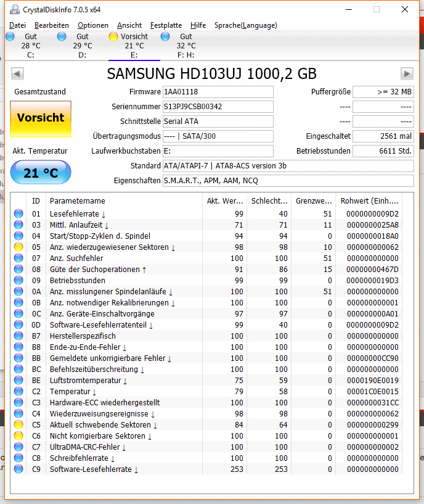
Task: Click yellow warning icon for Nicht korrigierbare Sektoren
Action: pos(18,436)
